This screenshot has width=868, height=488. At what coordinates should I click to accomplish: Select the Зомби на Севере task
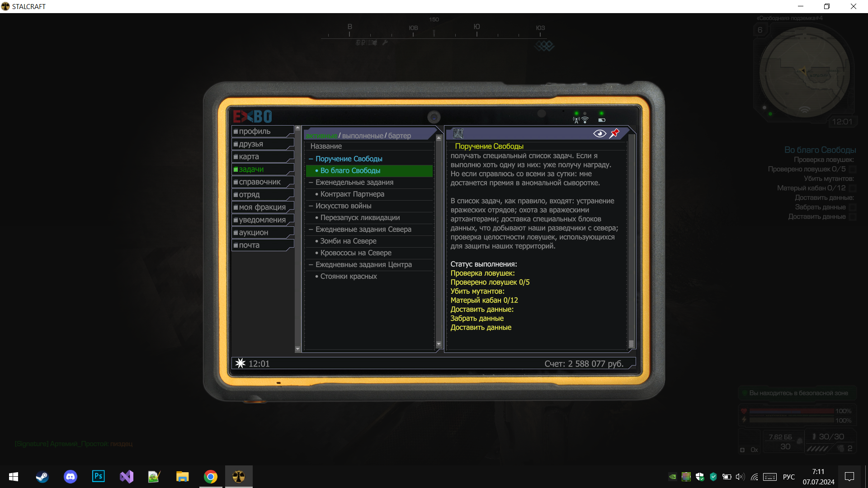coord(369,241)
